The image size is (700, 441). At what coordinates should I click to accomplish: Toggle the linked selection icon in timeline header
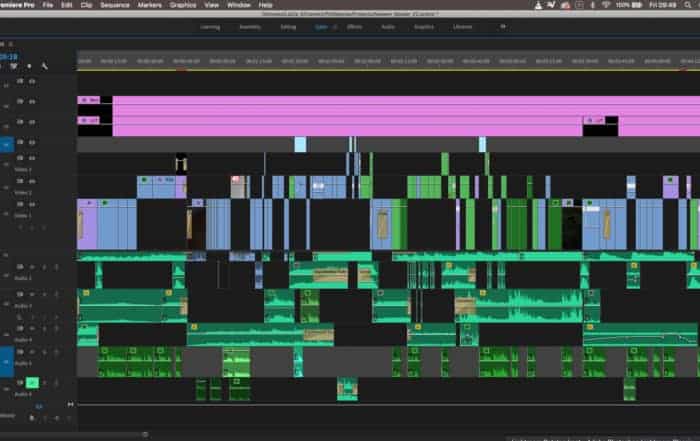[x=15, y=66]
